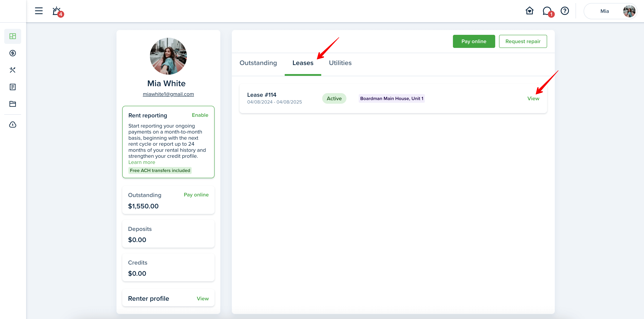
Task: Open the dashboard grid icon in sidebar
Action: click(x=13, y=36)
